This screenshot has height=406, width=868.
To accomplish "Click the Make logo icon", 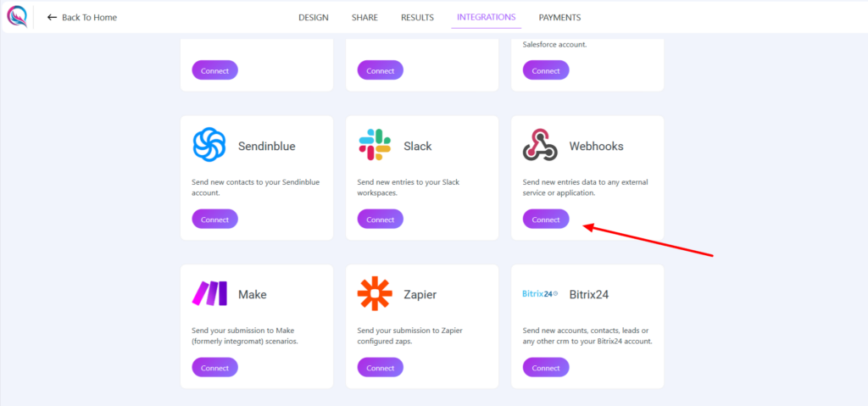I will click(x=209, y=294).
